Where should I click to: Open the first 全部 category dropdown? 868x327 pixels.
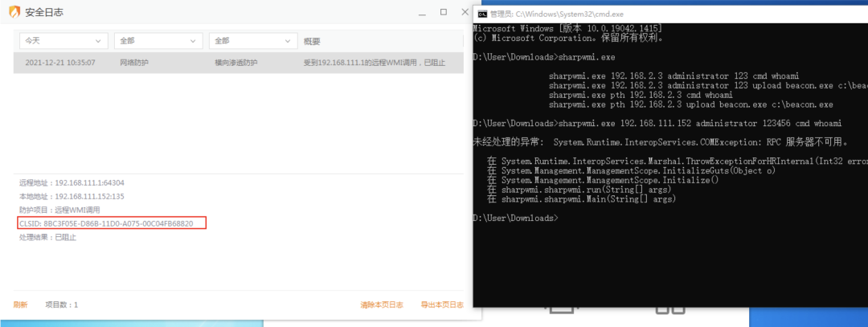(158, 41)
